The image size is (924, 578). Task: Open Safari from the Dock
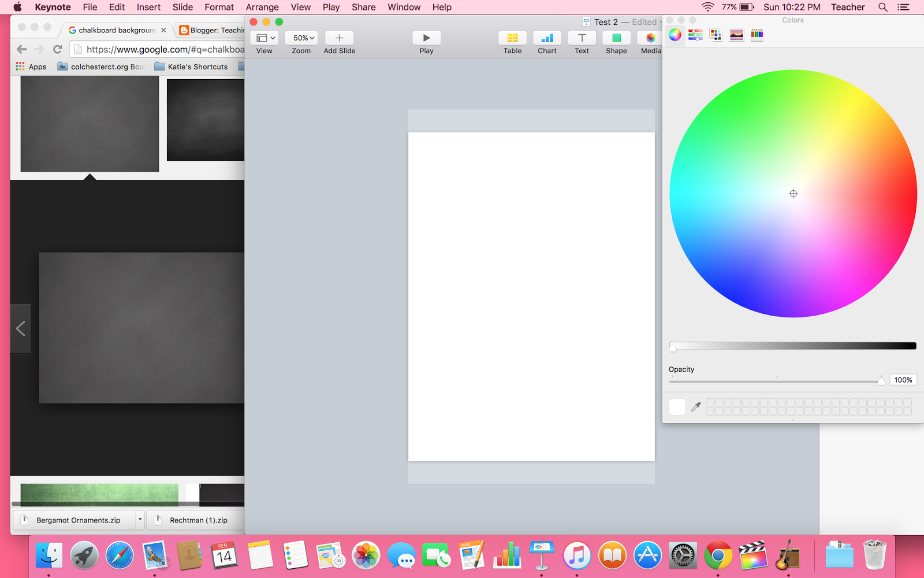point(119,556)
